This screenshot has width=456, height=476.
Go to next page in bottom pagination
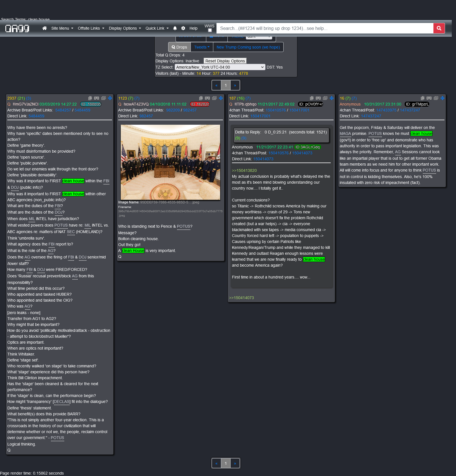click(235, 463)
